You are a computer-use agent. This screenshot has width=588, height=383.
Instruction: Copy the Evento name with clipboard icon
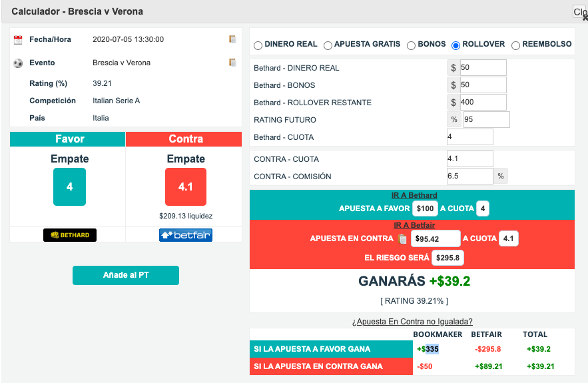pyautogui.click(x=232, y=62)
